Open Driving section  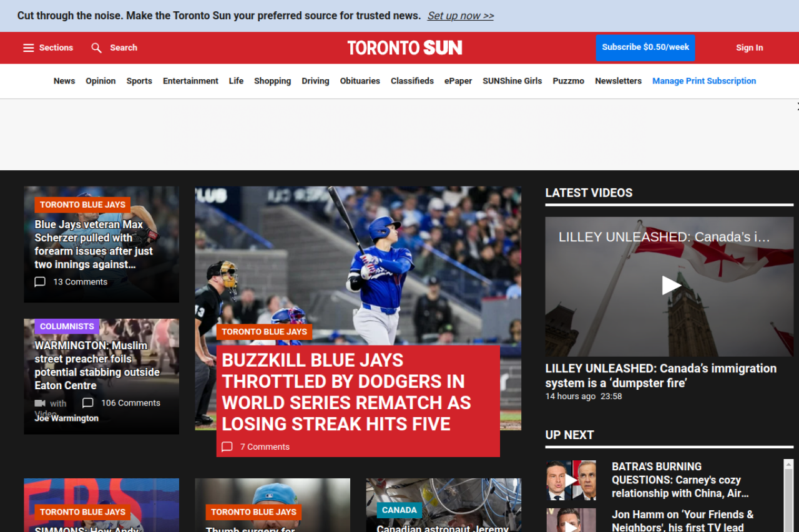click(315, 81)
